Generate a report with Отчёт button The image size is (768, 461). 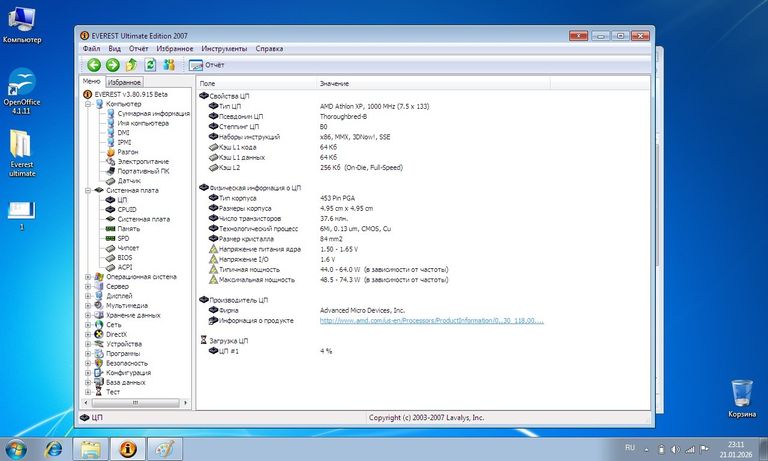click(x=206, y=65)
